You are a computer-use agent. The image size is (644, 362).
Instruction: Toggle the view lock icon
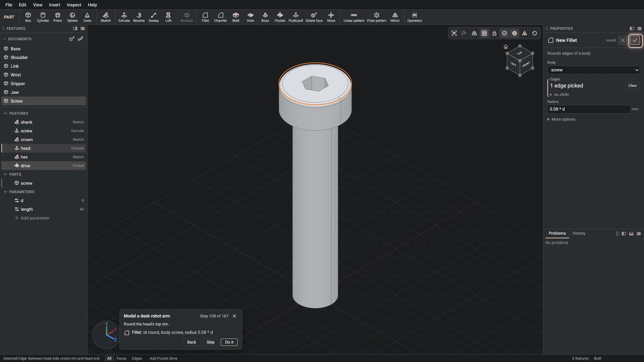click(494, 33)
